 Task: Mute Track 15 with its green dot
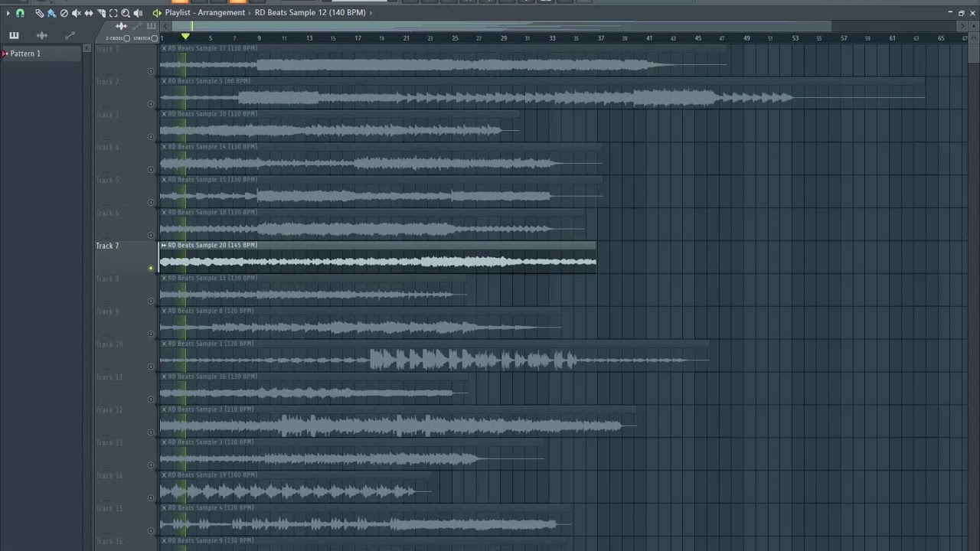click(151, 531)
